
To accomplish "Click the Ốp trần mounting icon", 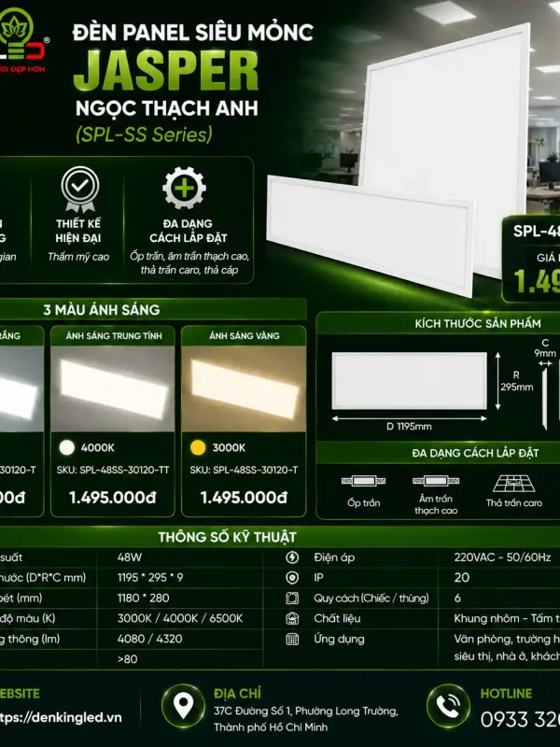I will pos(363,481).
